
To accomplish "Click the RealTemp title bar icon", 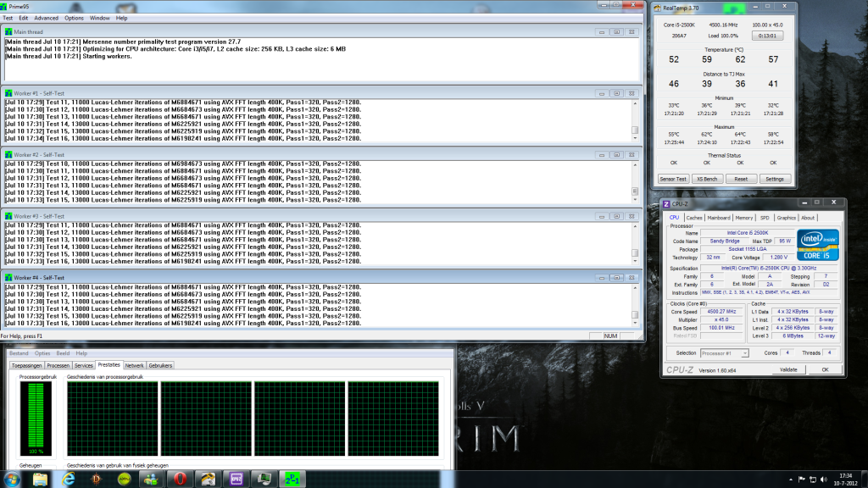I will pos(658,8).
